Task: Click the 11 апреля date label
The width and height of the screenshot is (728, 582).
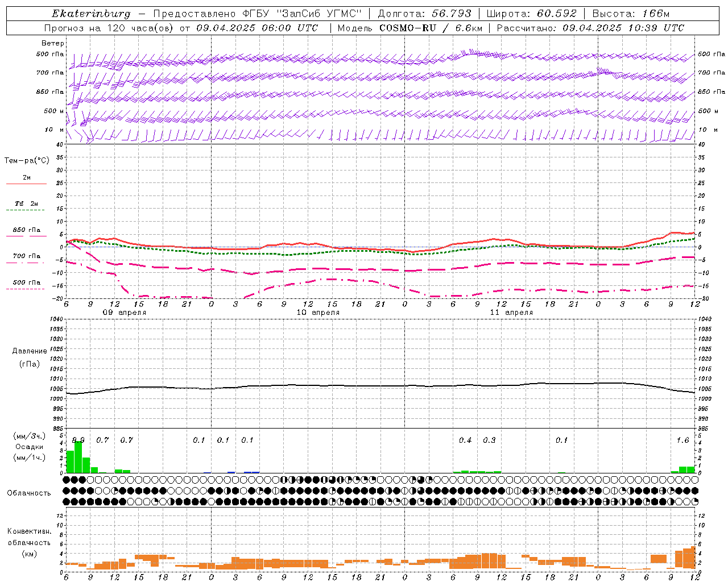Action: click(511, 313)
